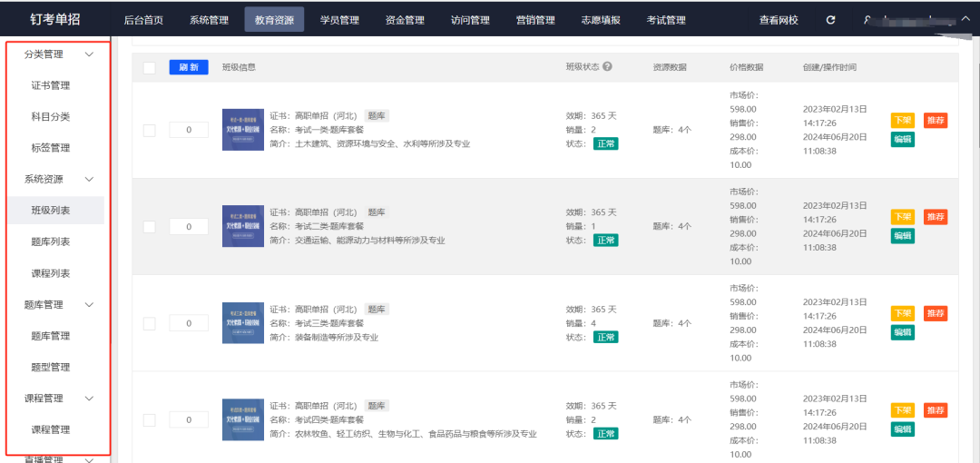Viewport: 980px width, 463px height.
Task: Click the user avatar icon in header
Action: pyautogui.click(x=868, y=20)
